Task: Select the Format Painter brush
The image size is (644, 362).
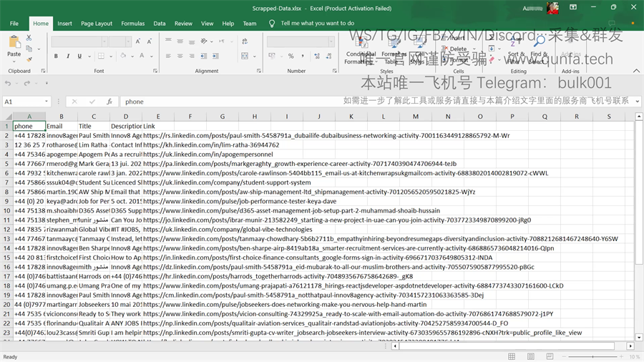Action: click(29, 59)
